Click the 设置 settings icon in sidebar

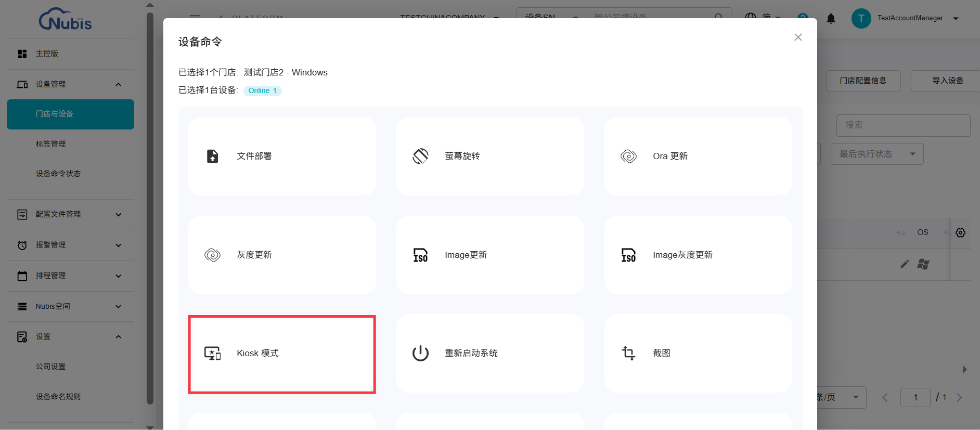coord(22,337)
